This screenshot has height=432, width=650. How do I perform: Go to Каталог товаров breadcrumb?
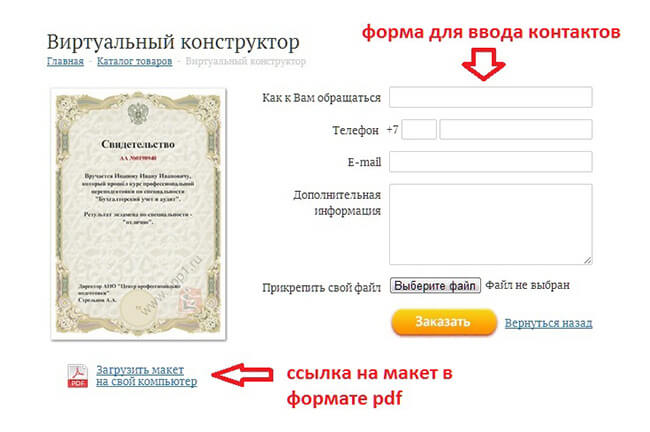pyautogui.click(x=134, y=61)
